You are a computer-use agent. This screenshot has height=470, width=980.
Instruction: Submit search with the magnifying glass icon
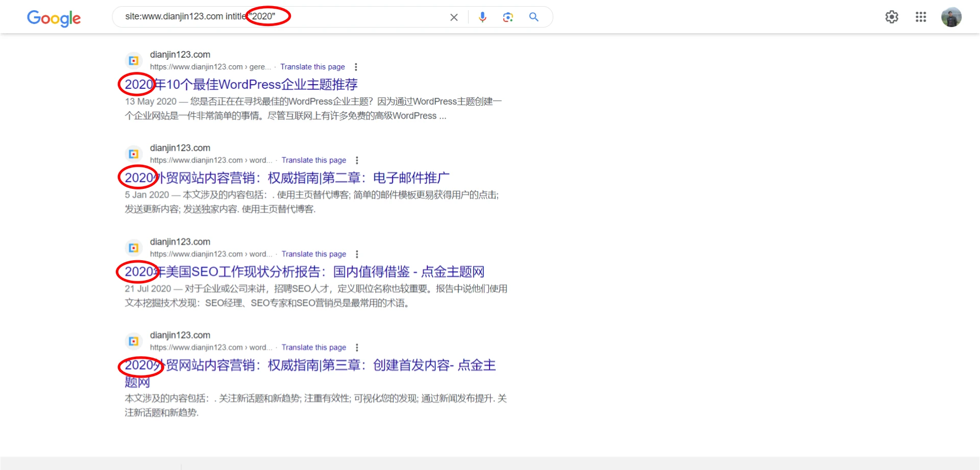tap(534, 17)
